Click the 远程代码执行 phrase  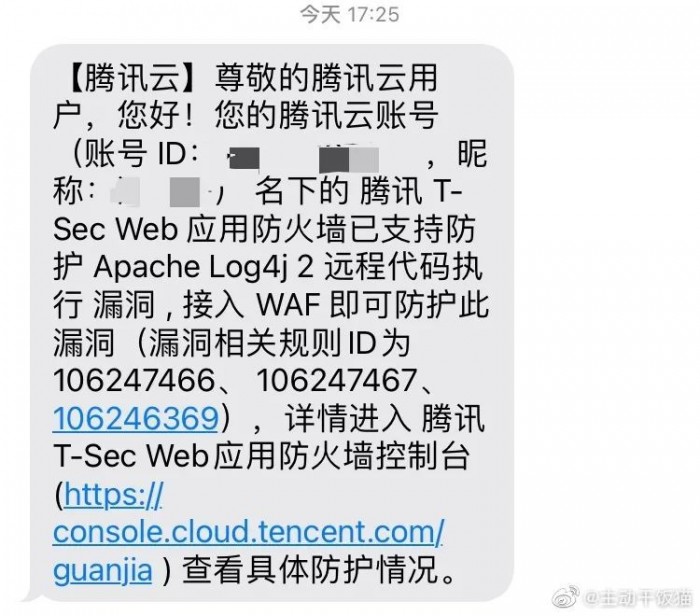pos(403,268)
